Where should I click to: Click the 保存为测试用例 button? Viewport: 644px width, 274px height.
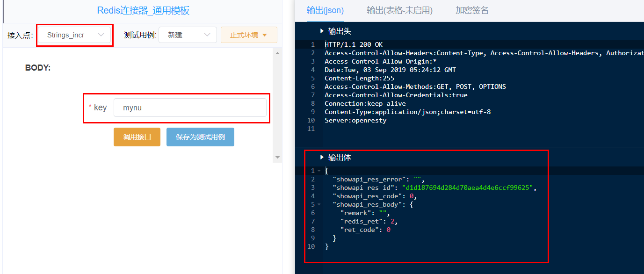pos(200,137)
